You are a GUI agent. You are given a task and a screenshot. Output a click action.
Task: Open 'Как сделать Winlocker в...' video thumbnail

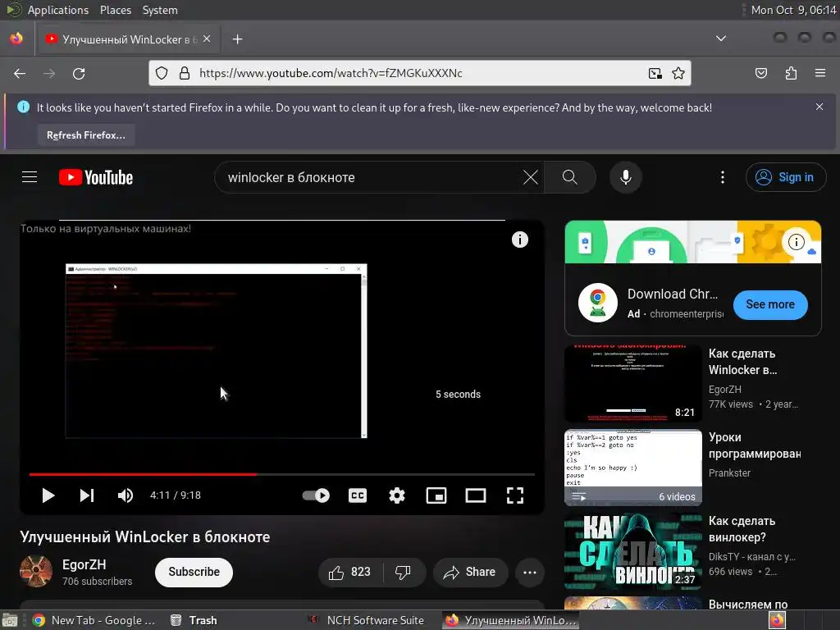(633, 384)
